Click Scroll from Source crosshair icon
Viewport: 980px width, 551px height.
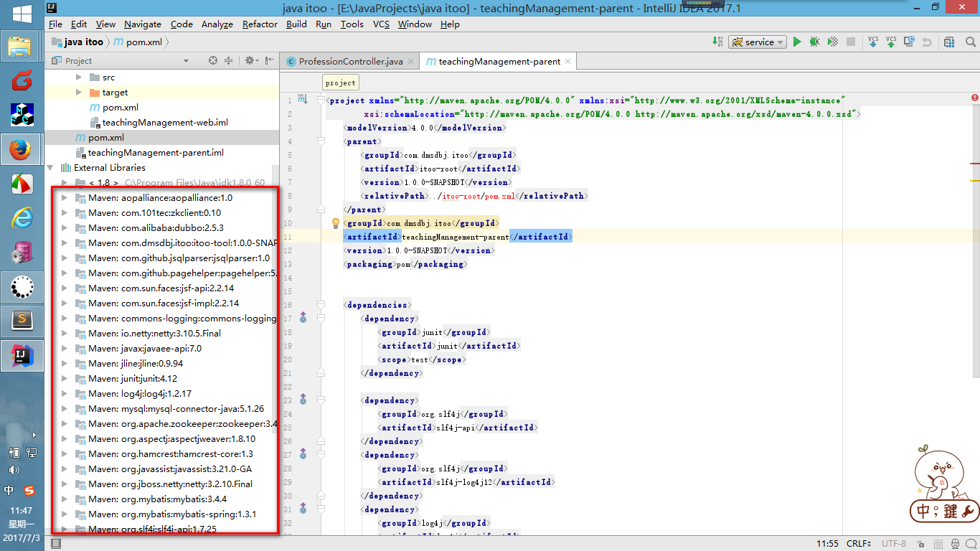(212, 61)
